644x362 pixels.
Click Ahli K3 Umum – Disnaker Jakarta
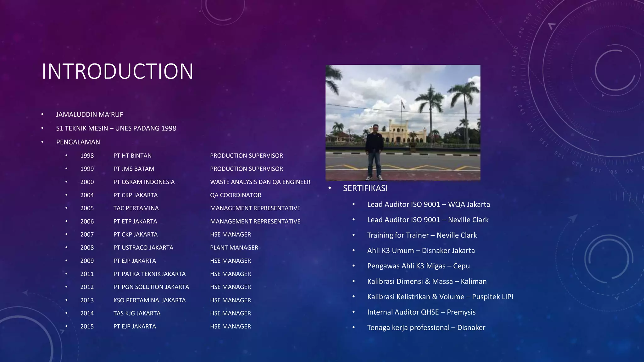[421, 251]
